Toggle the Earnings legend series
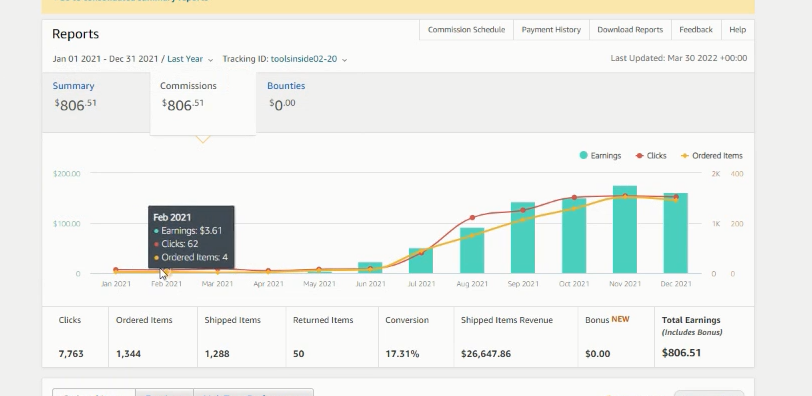Image resolution: width=812 pixels, height=396 pixels. click(600, 155)
